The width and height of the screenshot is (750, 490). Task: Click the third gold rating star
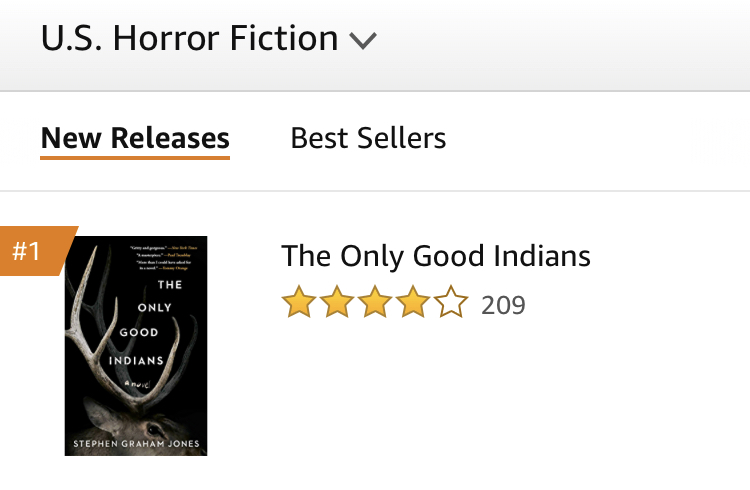374,302
